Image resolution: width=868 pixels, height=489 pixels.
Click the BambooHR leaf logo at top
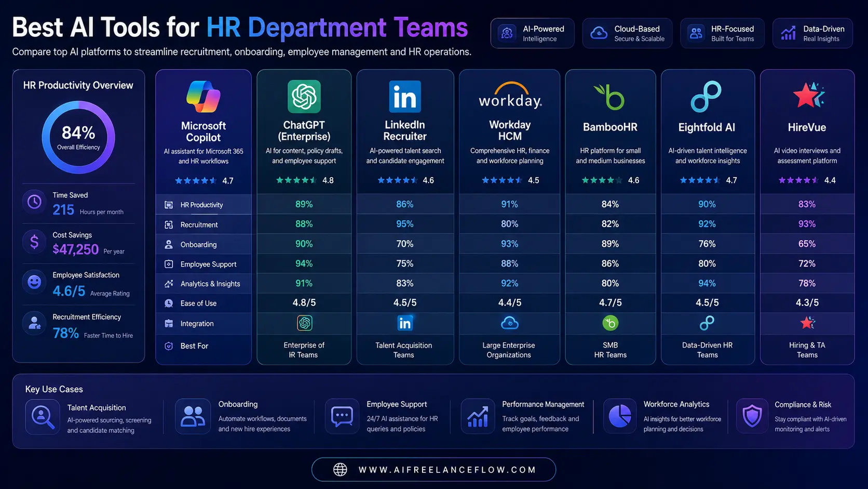click(609, 97)
